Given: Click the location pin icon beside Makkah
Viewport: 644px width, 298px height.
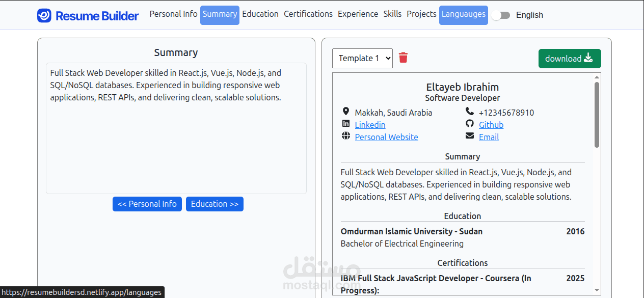Looking at the screenshot, I should [x=346, y=112].
